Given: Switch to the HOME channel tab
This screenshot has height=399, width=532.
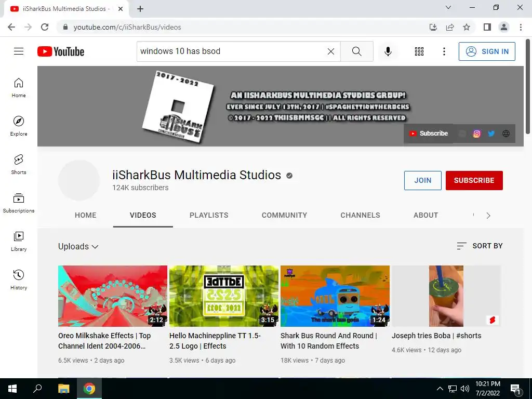Looking at the screenshot, I should click(x=86, y=215).
